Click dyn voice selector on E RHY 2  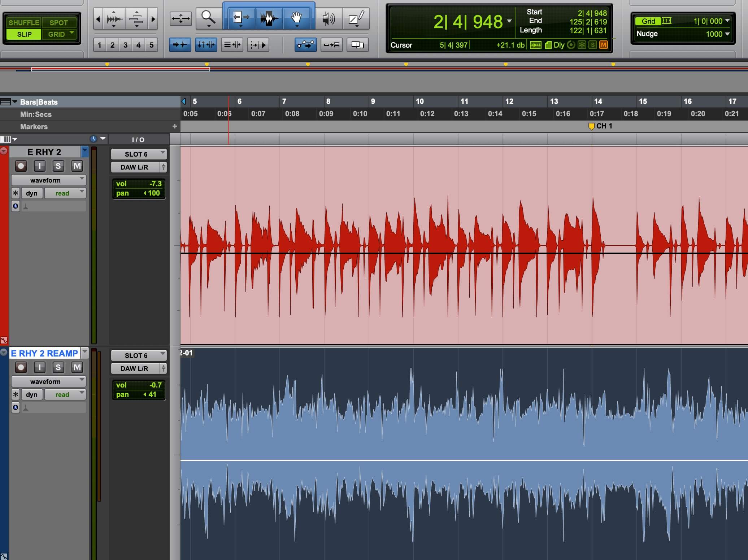(x=32, y=193)
